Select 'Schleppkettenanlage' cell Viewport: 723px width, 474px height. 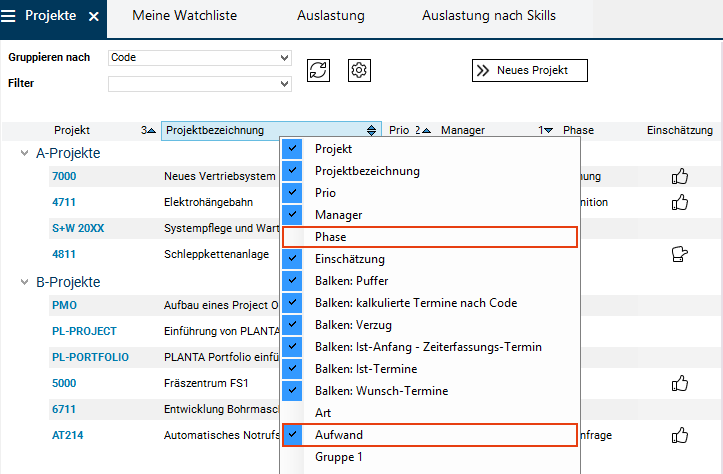[x=216, y=254]
